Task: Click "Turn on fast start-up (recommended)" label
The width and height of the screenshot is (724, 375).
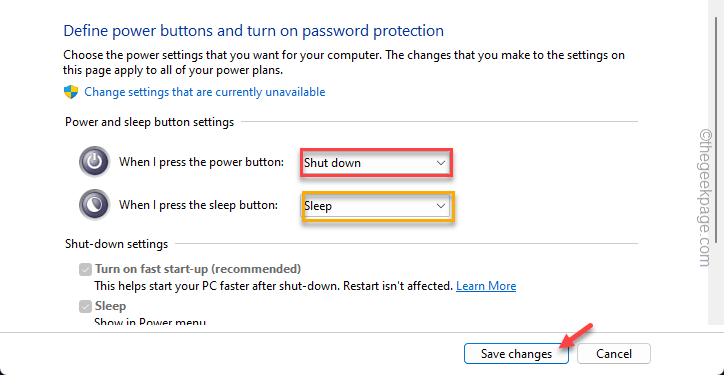Action: tap(198, 269)
